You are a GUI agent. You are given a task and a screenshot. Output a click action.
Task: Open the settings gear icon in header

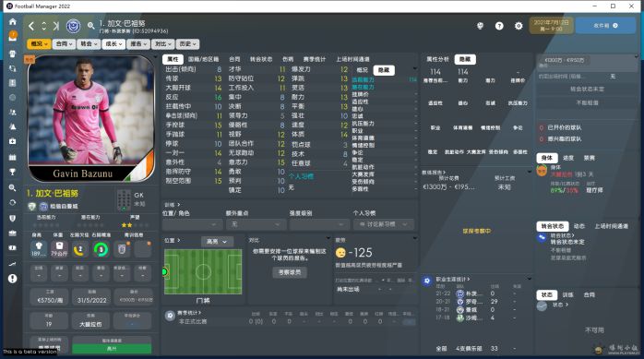coord(519,26)
